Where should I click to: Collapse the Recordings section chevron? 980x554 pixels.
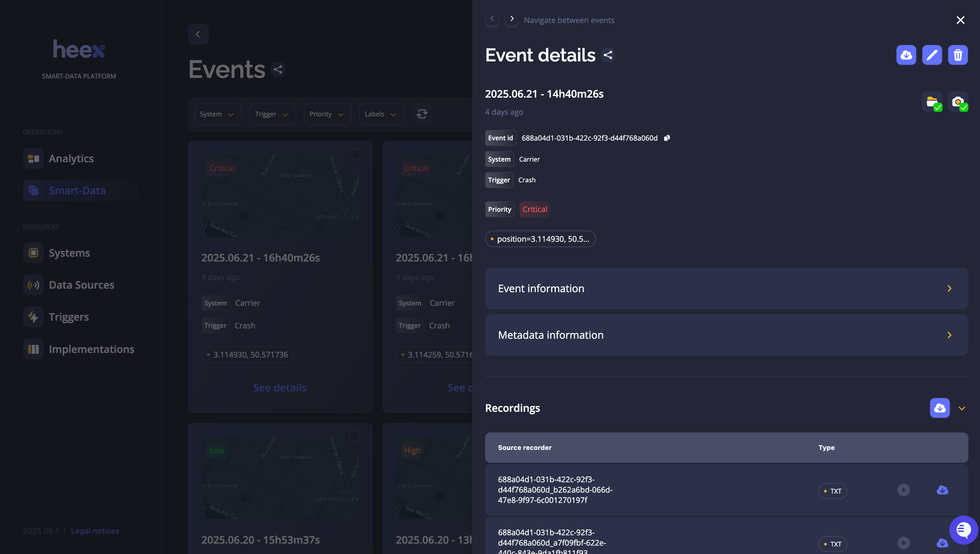click(962, 408)
